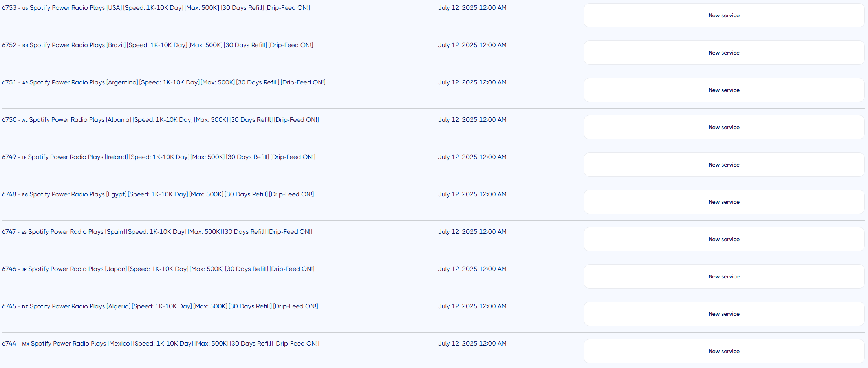868x368 pixels.
Task: Select service 6744 Spotify Power Radio Plays [Mexico]
Action: [x=161, y=344]
